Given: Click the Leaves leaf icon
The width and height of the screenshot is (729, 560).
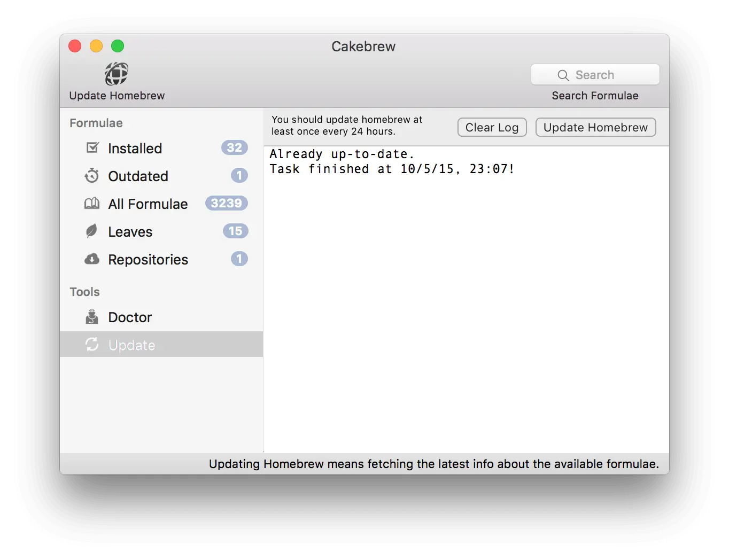Looking at the screenshot, I should (x=92, y=231).
